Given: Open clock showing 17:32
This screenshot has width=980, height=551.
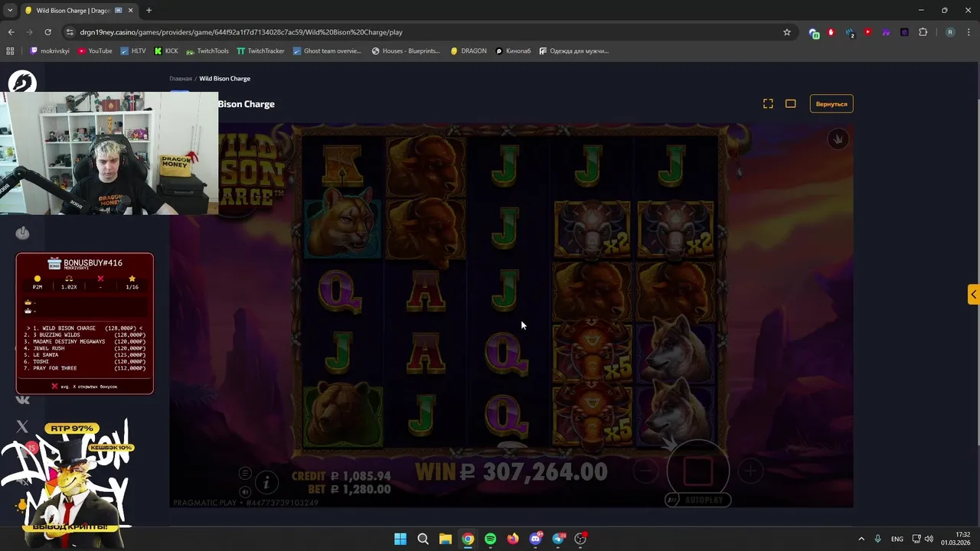Looking at the screenshot, I should pos(957,539).
